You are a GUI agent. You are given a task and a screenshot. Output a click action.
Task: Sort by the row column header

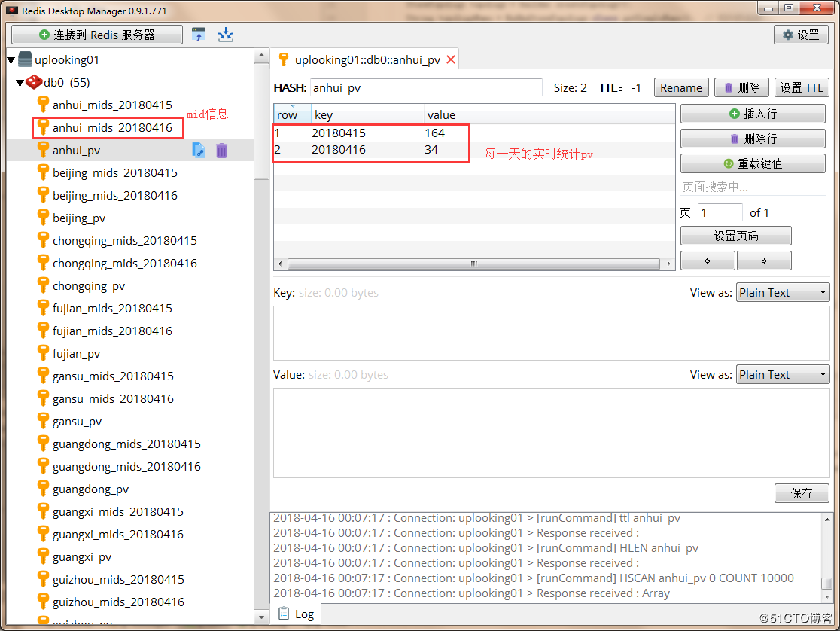coord(293,114)
